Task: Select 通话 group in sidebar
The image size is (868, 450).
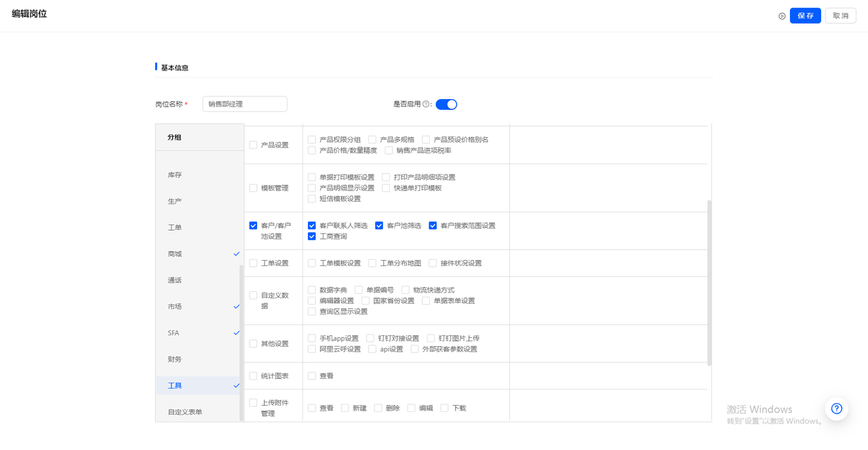Action: pos(199,280)
